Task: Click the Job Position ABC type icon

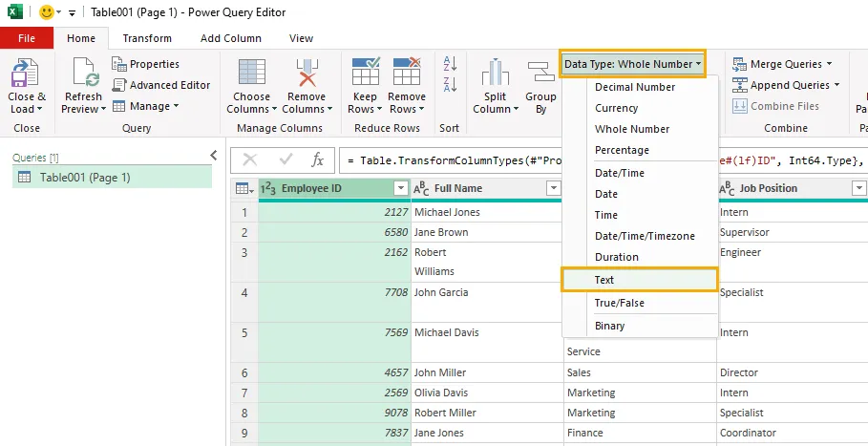Action: (x=727, y=189)
